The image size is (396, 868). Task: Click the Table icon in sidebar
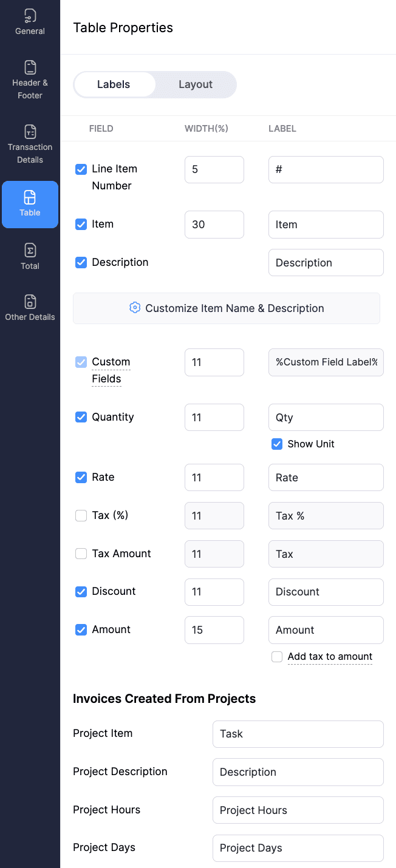(x=30, y=197)
